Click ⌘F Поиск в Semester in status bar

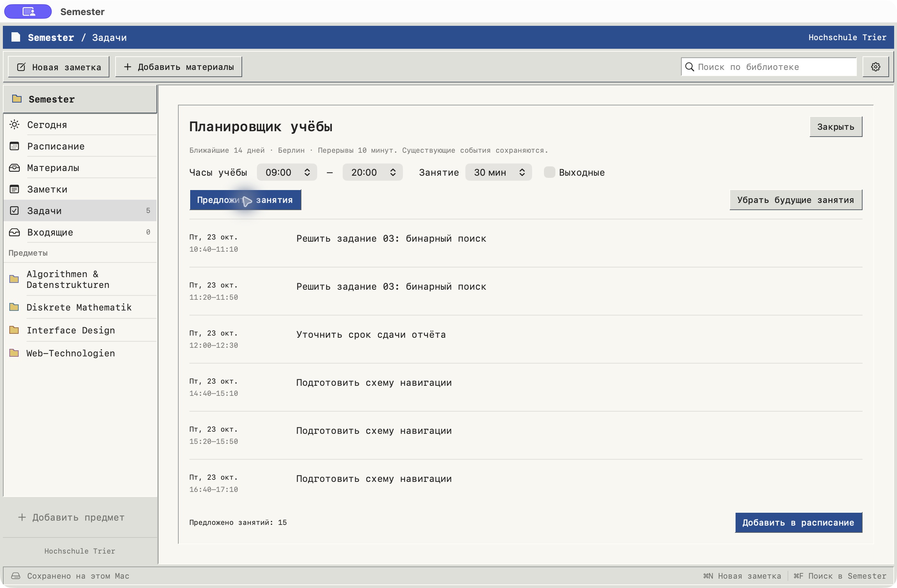[840, 576]
